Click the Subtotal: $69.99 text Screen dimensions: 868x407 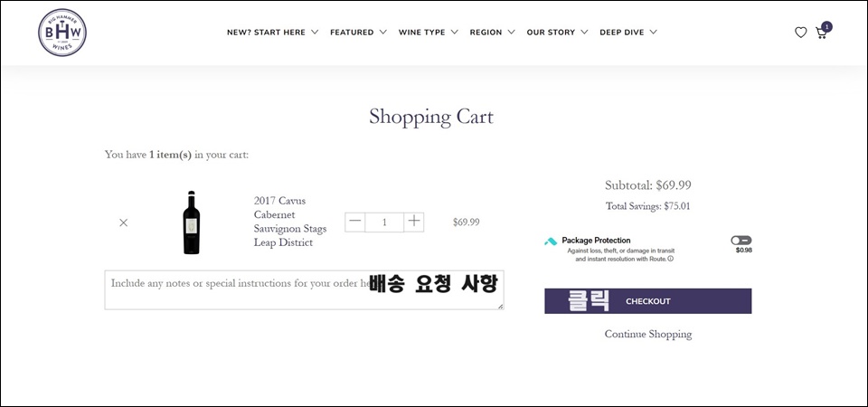point(648,185)
